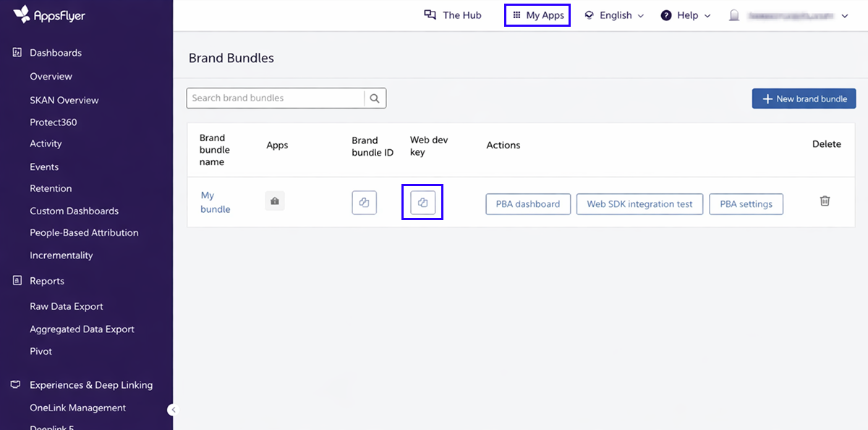Screen dimensions: 868x430
Task: Open the My bundle link
Action: [x=215, y=202]
